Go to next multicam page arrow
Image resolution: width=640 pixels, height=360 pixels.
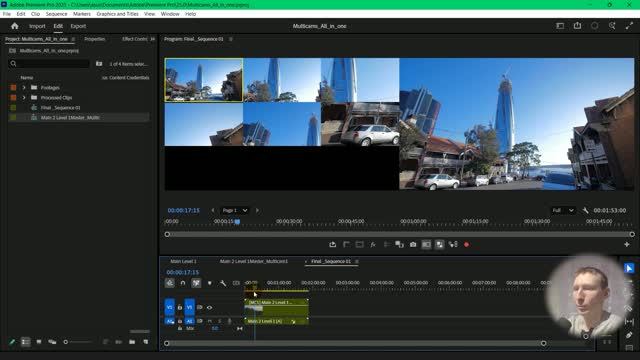coord(257,210)
